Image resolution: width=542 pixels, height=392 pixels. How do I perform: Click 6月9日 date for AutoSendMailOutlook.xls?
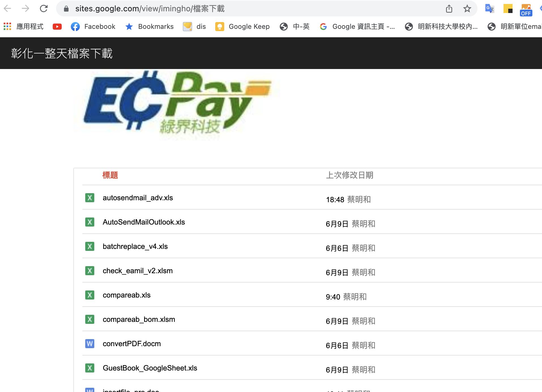click(x=337, y=224)
